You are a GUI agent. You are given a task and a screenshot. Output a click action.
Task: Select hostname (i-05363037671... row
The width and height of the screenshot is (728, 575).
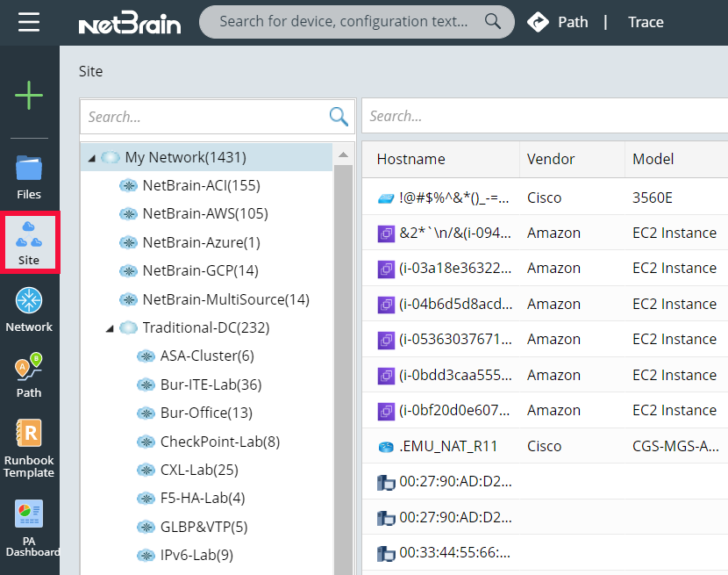[x=455, y=340]
